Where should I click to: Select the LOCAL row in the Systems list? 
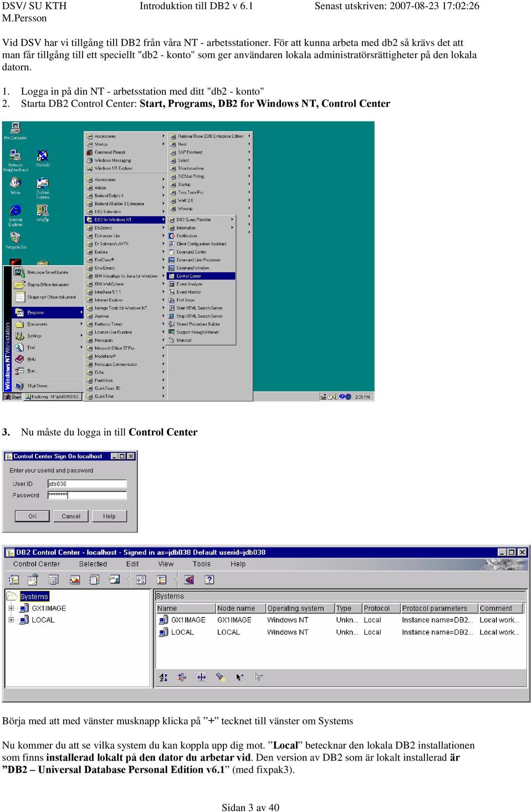340,632
